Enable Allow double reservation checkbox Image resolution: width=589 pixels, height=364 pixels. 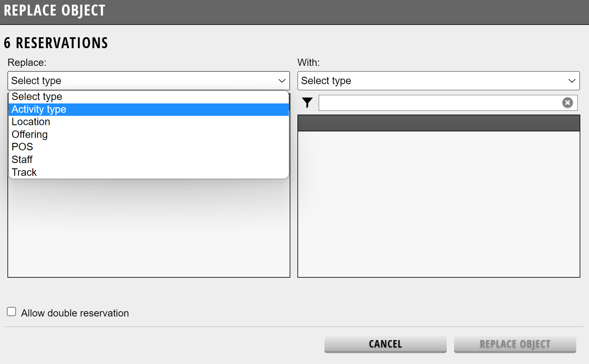point(12,312)
